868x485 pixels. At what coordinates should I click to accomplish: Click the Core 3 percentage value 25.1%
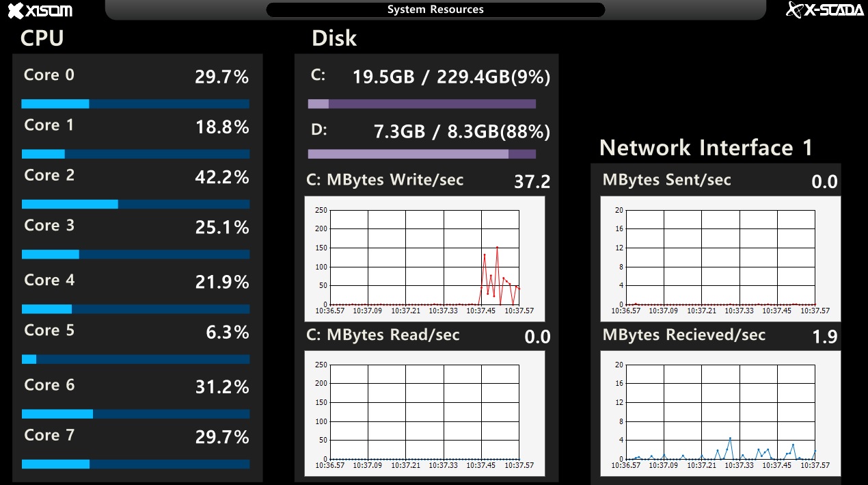coord(222,227)
